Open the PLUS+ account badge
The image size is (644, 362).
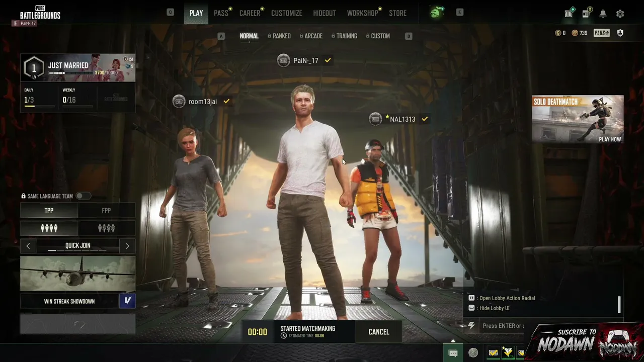(602, 33)
